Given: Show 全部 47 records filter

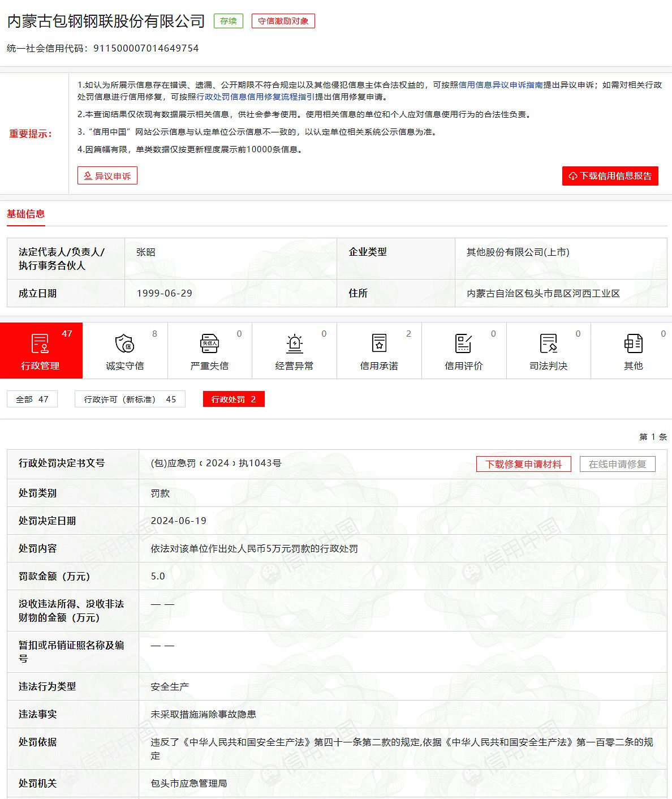Looking at the screenshot, I should 32,399.
